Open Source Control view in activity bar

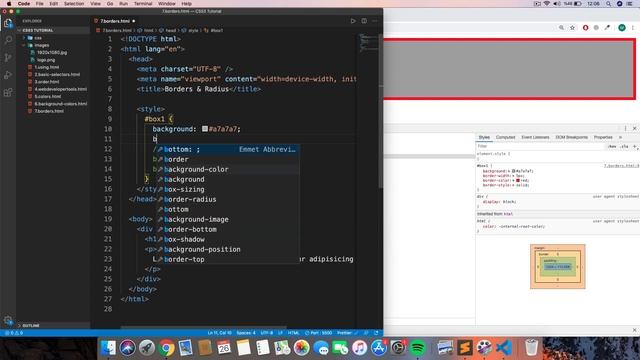8,58
